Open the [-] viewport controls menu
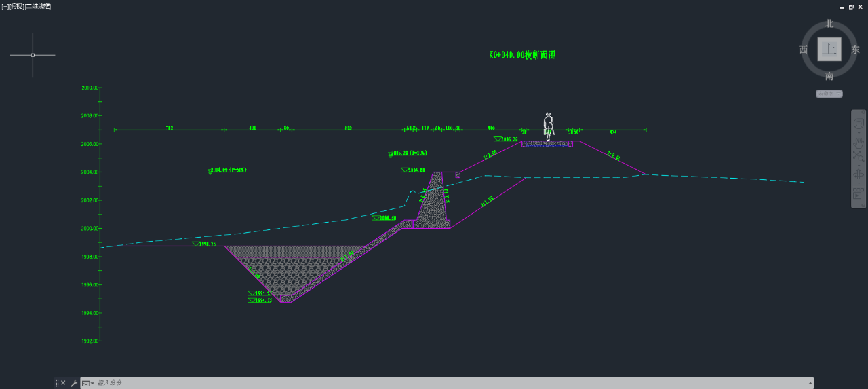Image resolution: width=868 pixels, height=389 pixels. point(4,6)
